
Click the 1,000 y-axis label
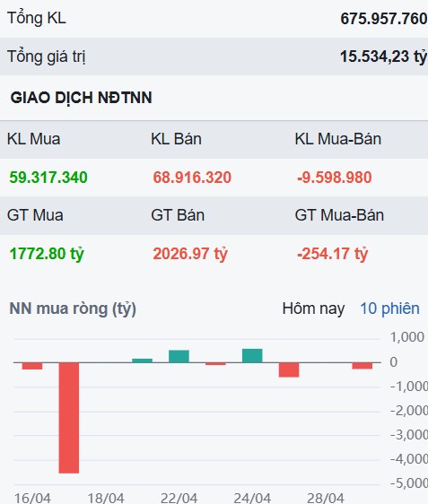tap(407, 337)
